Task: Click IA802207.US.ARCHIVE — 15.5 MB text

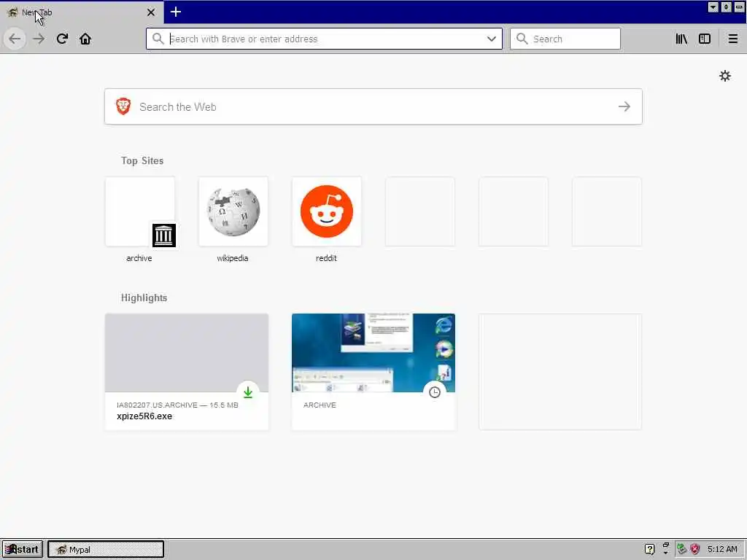Action: point(177,405)
